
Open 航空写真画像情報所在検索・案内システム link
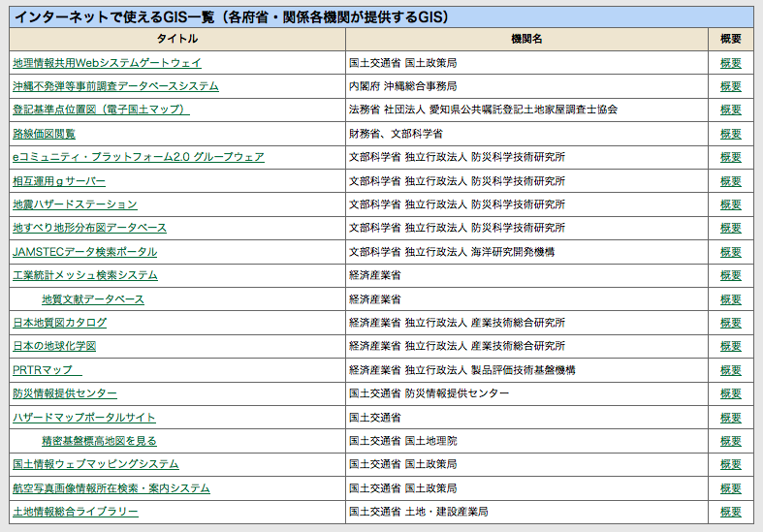coord(111,488)
